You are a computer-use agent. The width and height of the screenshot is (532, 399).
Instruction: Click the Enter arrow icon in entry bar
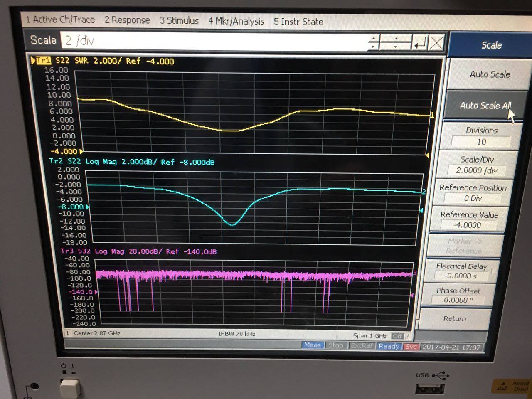coord(420,43)
